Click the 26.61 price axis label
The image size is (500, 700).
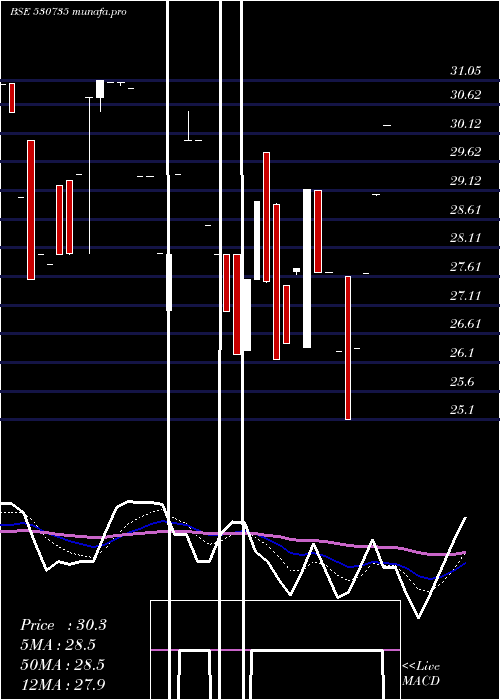[465, 324]
